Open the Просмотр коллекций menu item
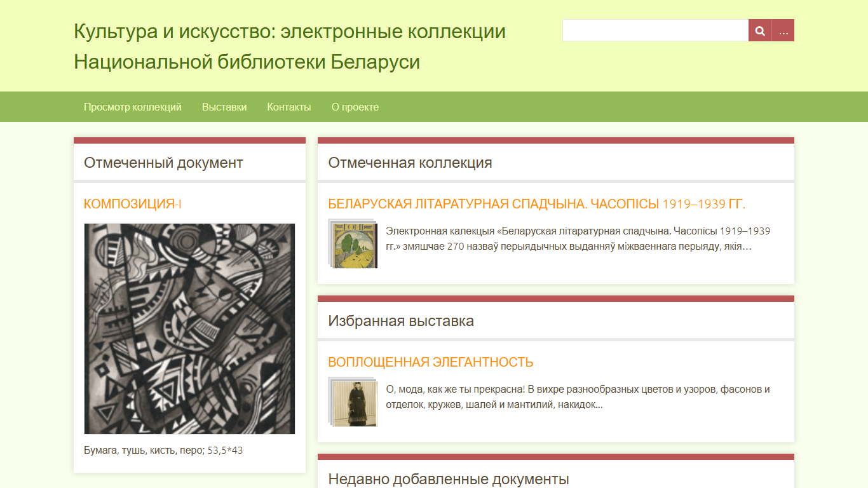 (133, 107)
